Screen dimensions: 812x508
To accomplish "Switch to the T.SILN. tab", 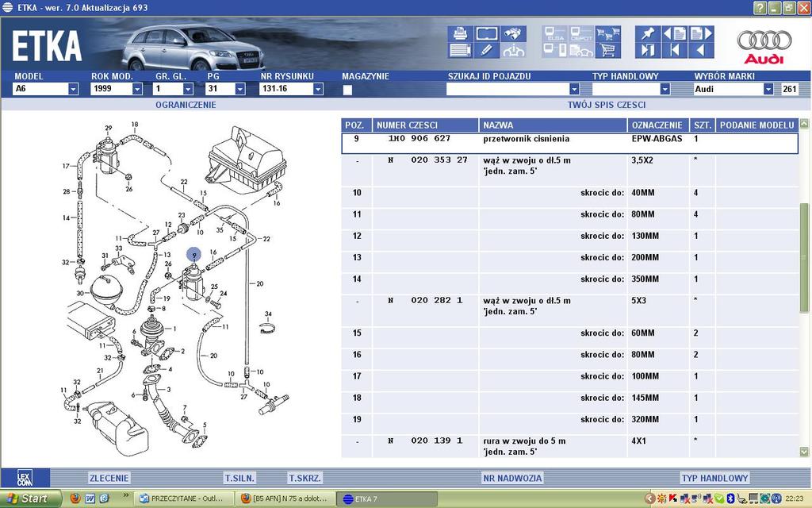I will 240,477.
